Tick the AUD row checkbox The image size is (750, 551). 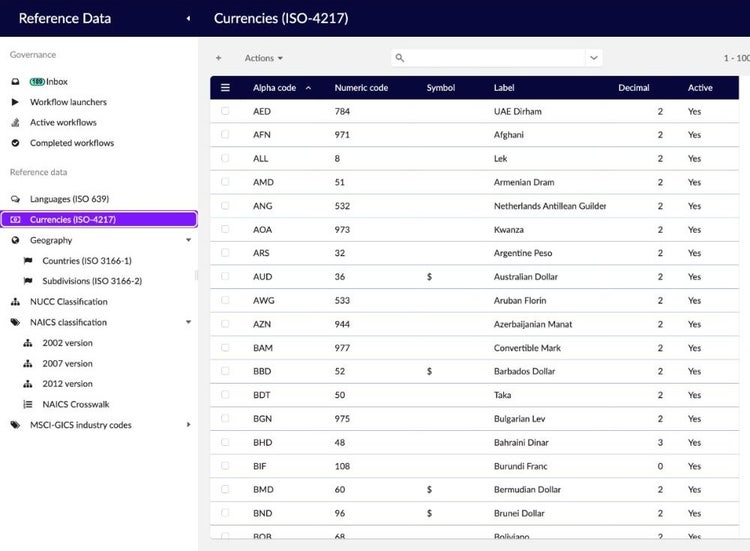(x=225, y=276)
